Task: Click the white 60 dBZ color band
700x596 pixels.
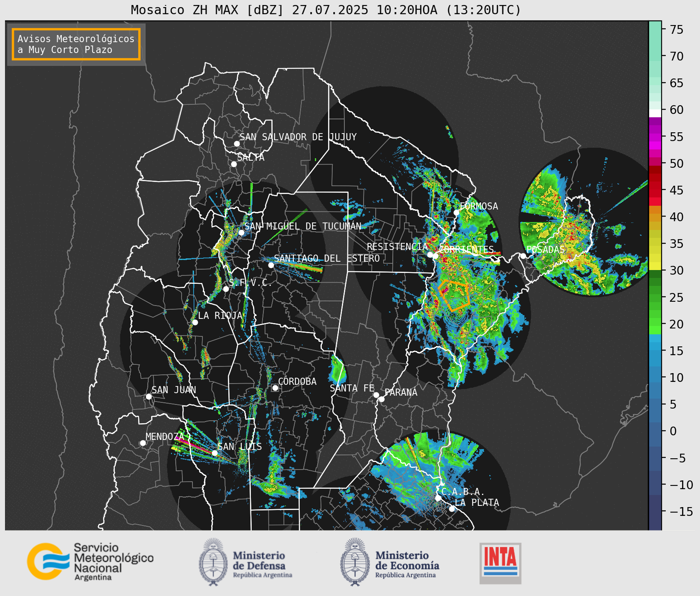Action: coord(655,113)
